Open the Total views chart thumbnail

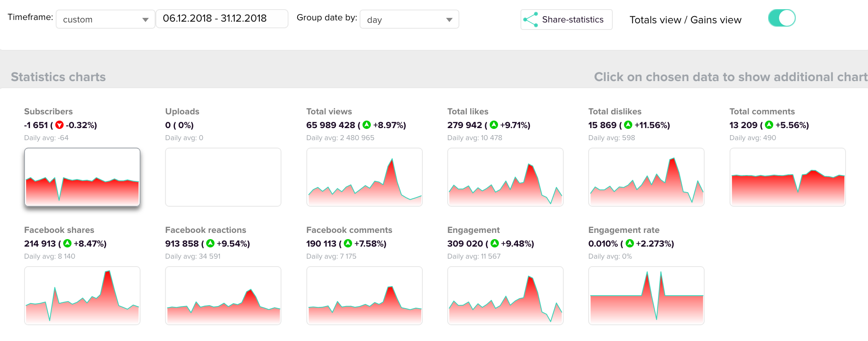(364, 177)
